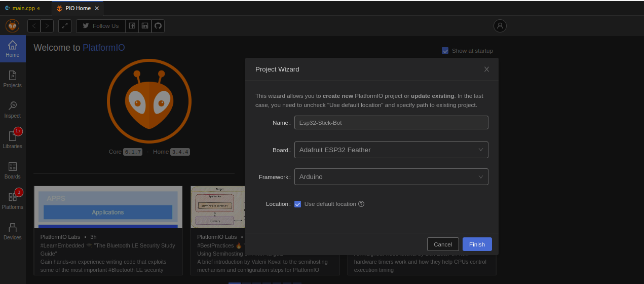644x284 pixels.
Task: Click the Applications news card thumbnail
Action: [108, 207]
